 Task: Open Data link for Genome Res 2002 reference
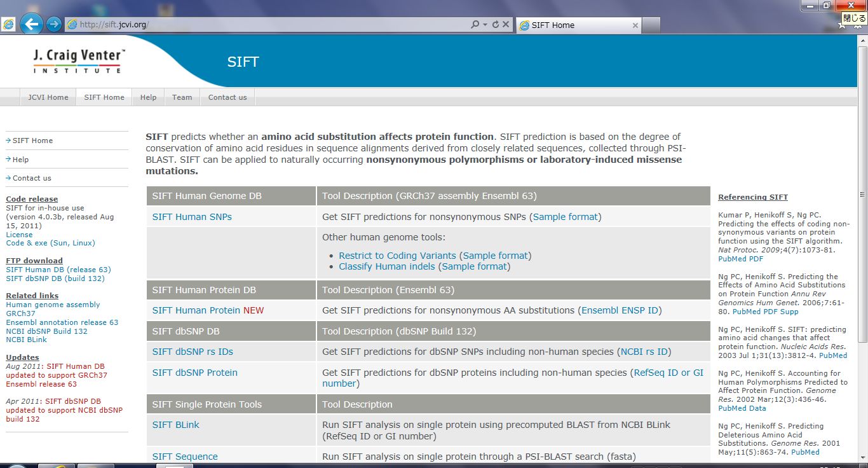(x=757, y=408)
